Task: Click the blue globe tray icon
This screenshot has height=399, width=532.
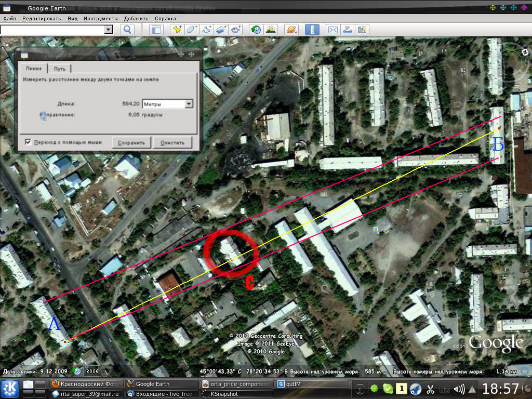Action: 416,389
